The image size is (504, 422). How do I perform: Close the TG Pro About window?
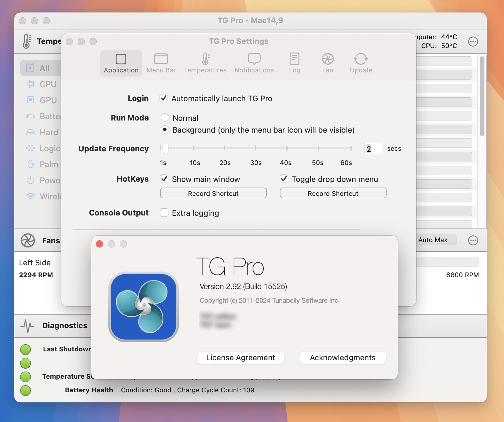[x=100, y=244]
